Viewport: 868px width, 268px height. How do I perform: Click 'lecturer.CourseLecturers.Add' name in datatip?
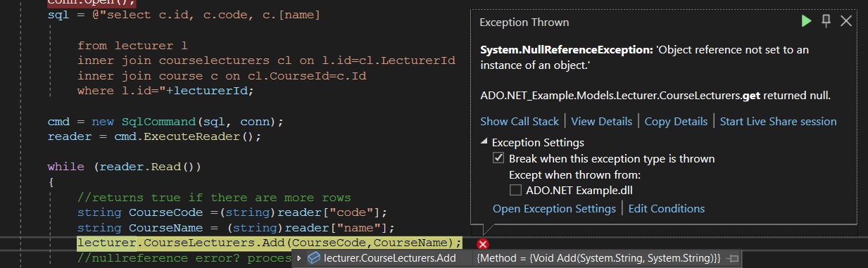coord(389,258)
